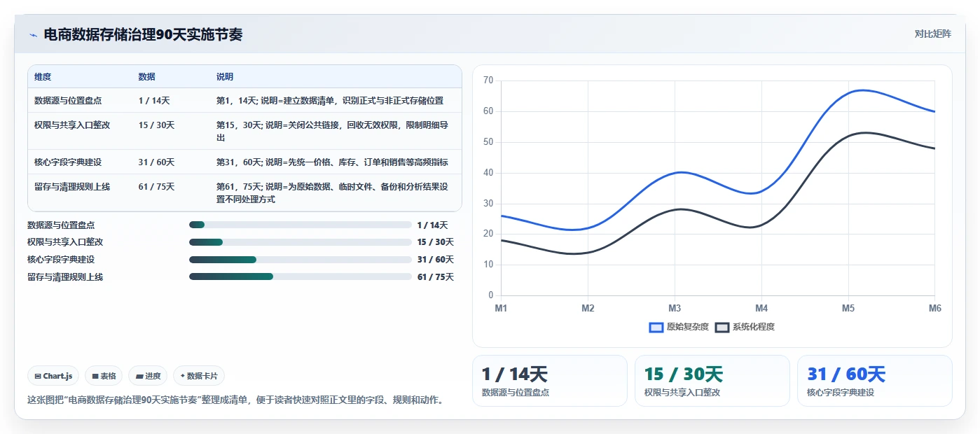Image resolution: width=980 pixels, height=434 pixels.
Task: Click the 维度 column header
Action: [x=43, y=76]
